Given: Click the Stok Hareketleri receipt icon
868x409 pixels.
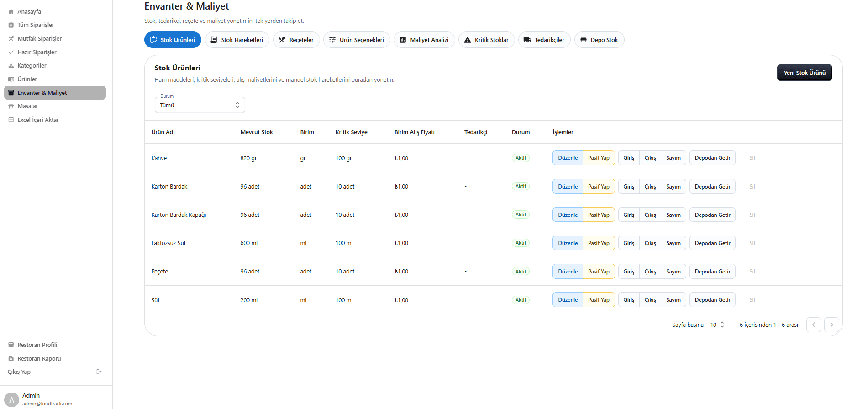Looking at the screenshot, I should (214, 40).
